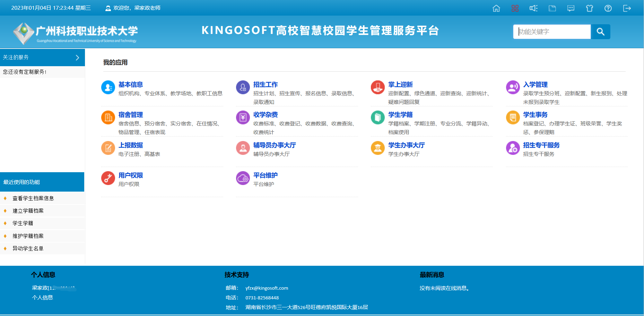Open the 学生办事大厅 app icon
The width and height of the screenshot is (644, 316).
[x=378, y=148]
